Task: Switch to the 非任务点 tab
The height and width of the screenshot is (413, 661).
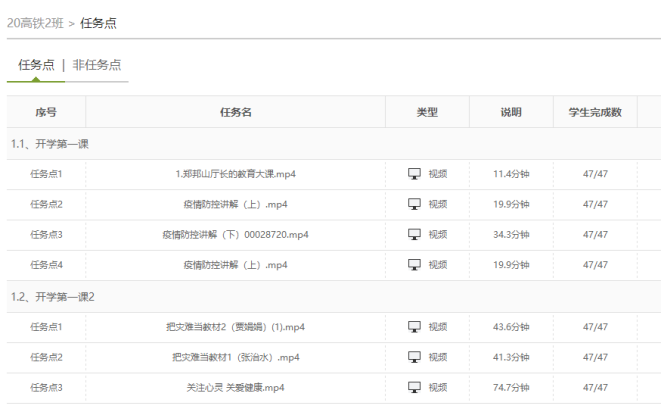Action: (x=97, y=65)
